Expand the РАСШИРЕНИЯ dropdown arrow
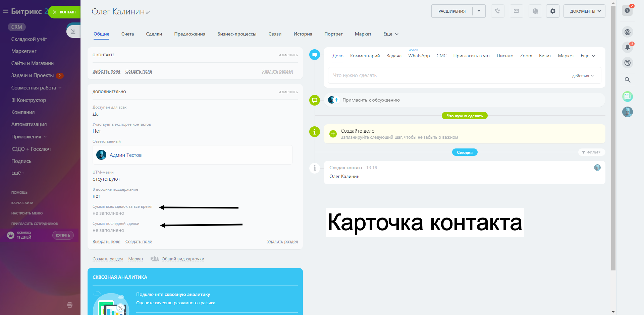 479,11
